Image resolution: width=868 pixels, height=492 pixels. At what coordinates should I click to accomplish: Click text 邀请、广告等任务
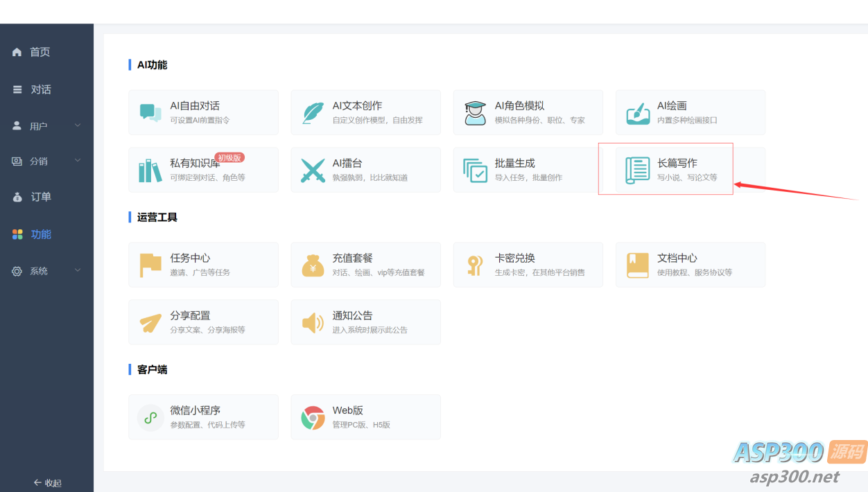200,272
